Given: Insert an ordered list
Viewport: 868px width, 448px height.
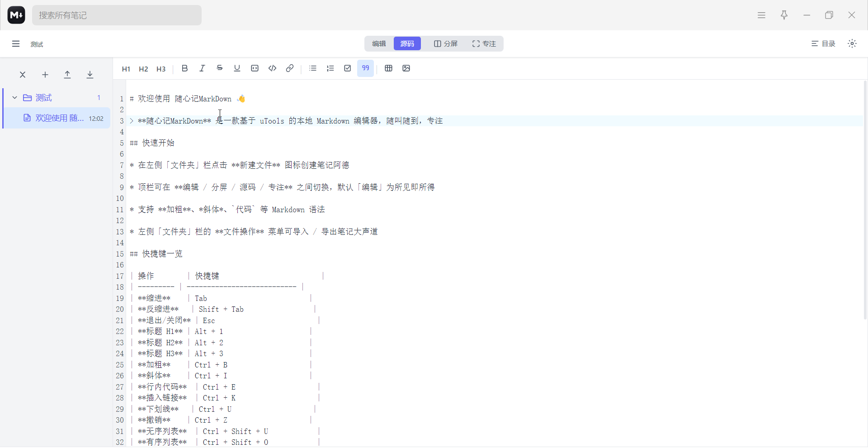Looking at the screenshot, I should [x=330, y=68].
